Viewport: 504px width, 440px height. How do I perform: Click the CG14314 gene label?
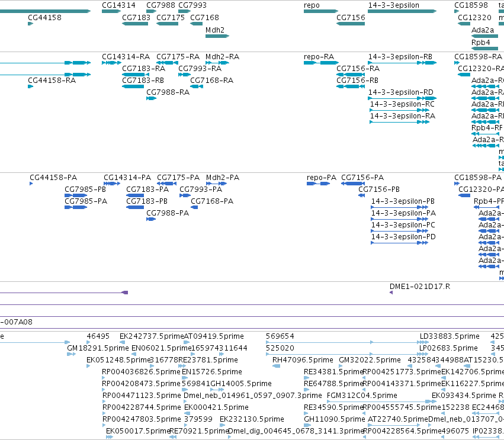(118, 5)
